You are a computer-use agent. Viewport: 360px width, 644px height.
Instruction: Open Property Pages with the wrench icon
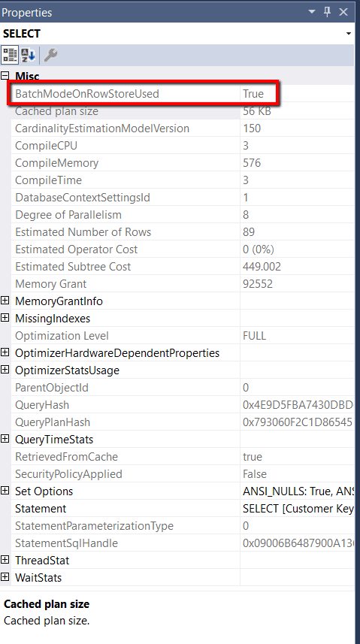[50, 55]
